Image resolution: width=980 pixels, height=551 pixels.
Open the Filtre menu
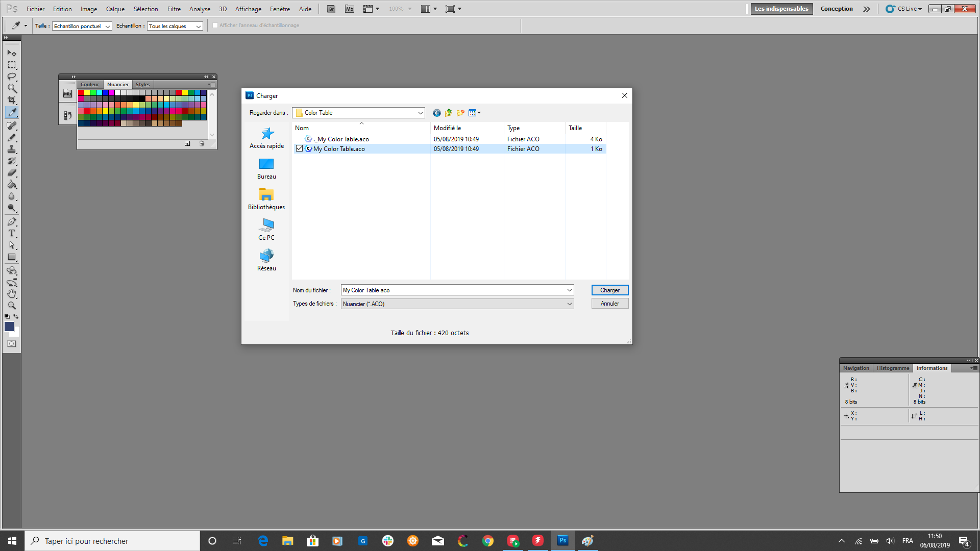174,9
